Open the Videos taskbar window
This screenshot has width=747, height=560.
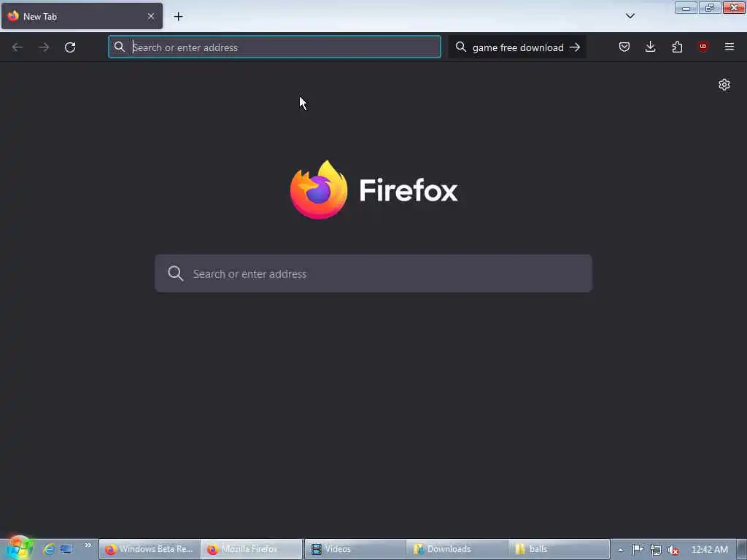355,549
